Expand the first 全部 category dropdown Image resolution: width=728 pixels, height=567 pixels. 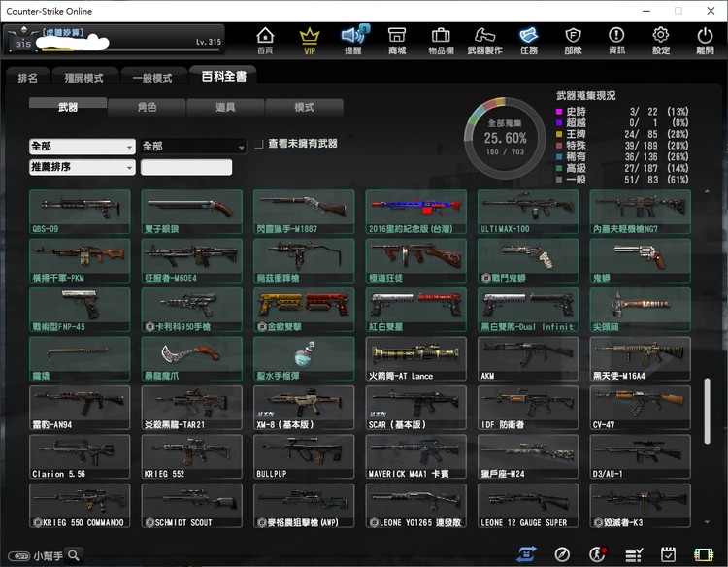coord(83,147)
